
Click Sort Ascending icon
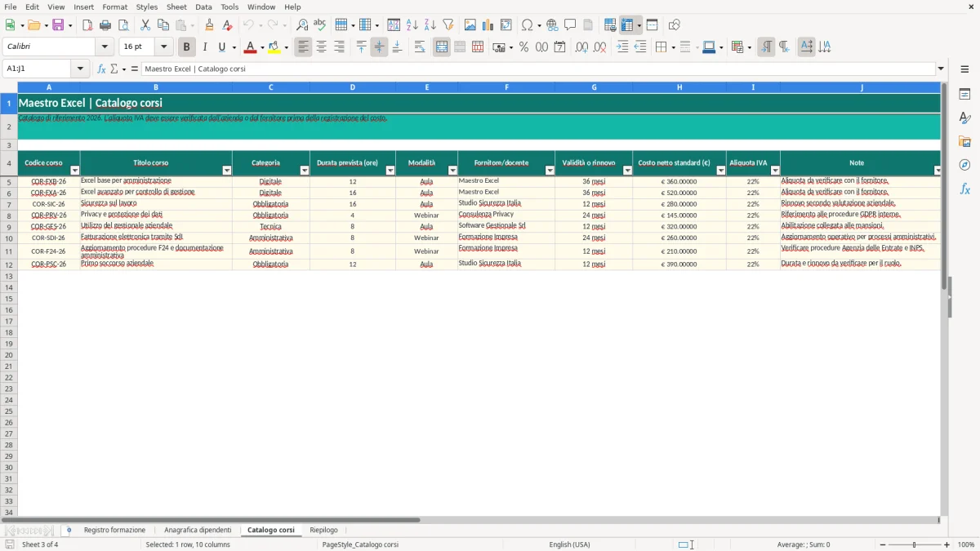(412, 25)
